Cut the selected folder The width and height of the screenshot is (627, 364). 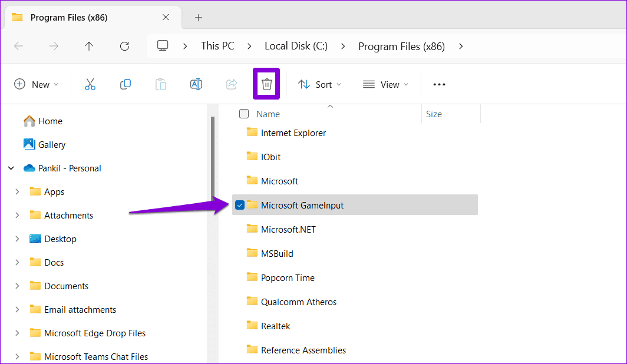point(90,84)
